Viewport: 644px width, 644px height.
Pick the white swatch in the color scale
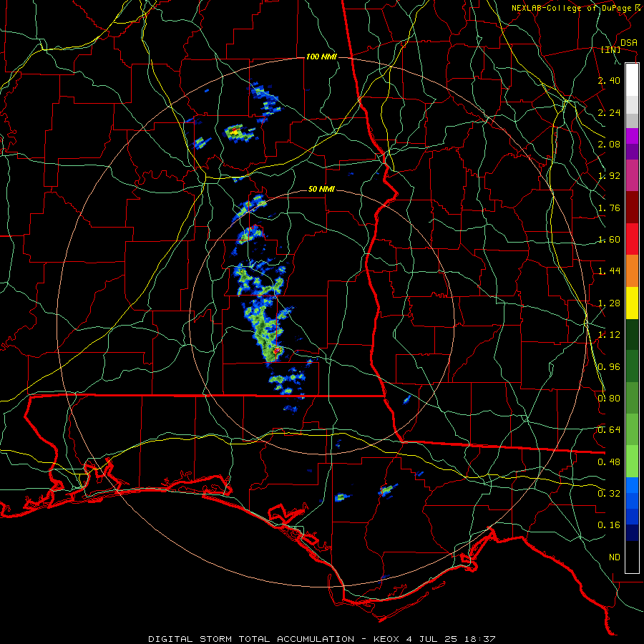(632, 80)
